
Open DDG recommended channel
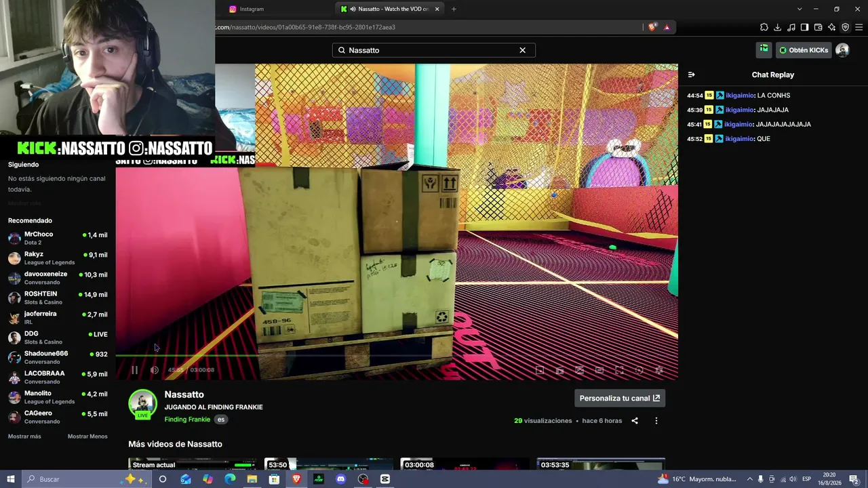tap(58, 338)
